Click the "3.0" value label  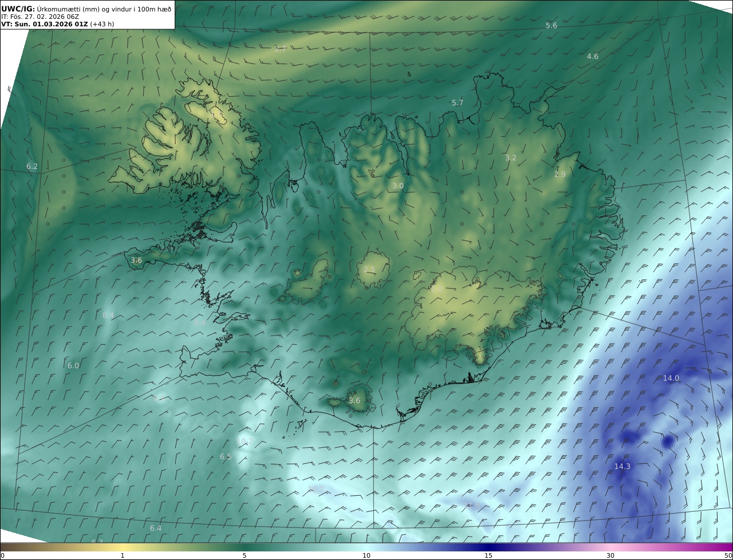[398, 186]
